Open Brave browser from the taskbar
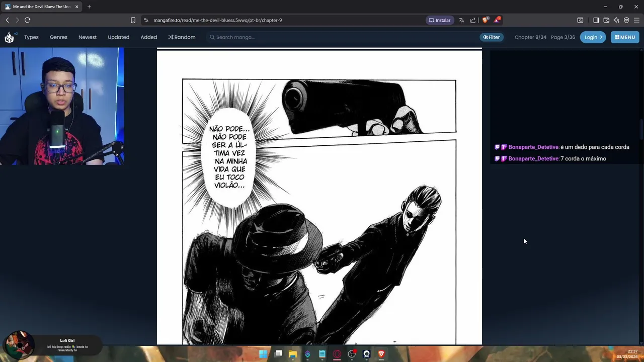Screen dimensions: 644x362 [381, 354]
